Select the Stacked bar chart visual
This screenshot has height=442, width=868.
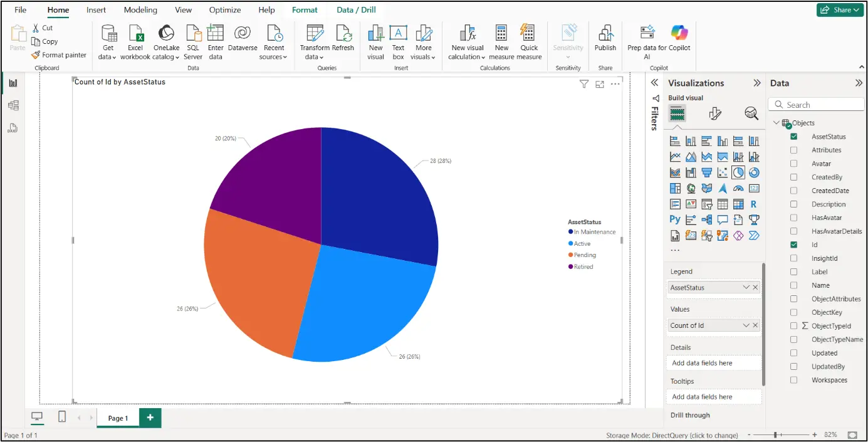[675, 140]
